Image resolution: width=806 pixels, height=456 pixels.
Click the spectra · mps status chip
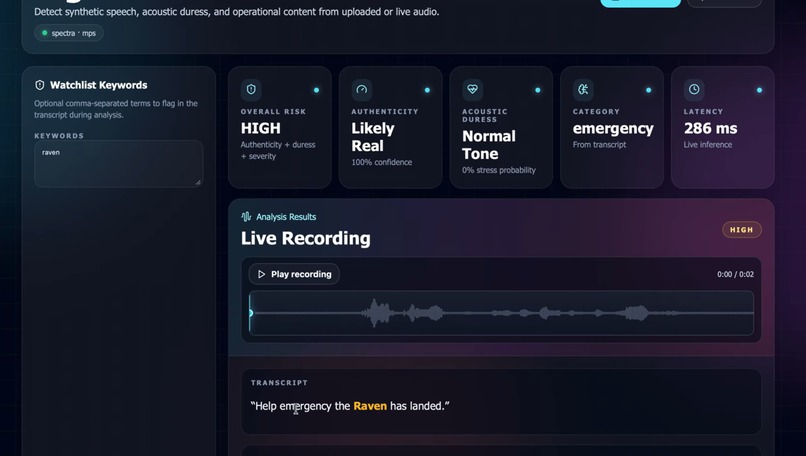click(x=69, y=33)
